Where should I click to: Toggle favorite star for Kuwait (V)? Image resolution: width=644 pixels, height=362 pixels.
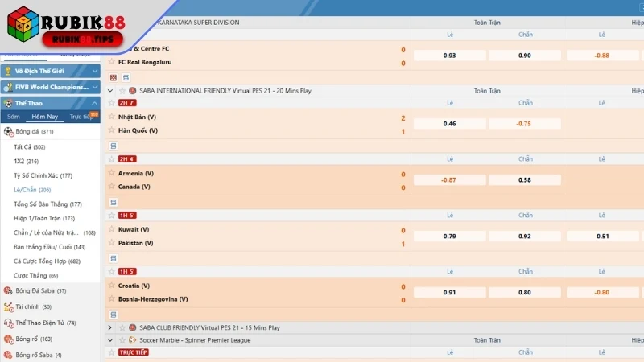[x=112, y=229]
